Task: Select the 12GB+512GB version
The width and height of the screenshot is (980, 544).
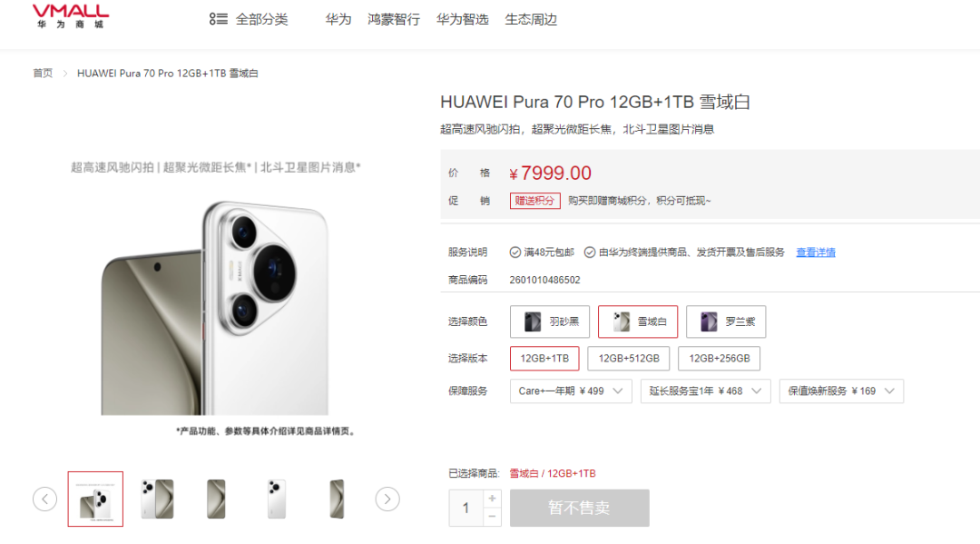Action: [629, 359]
